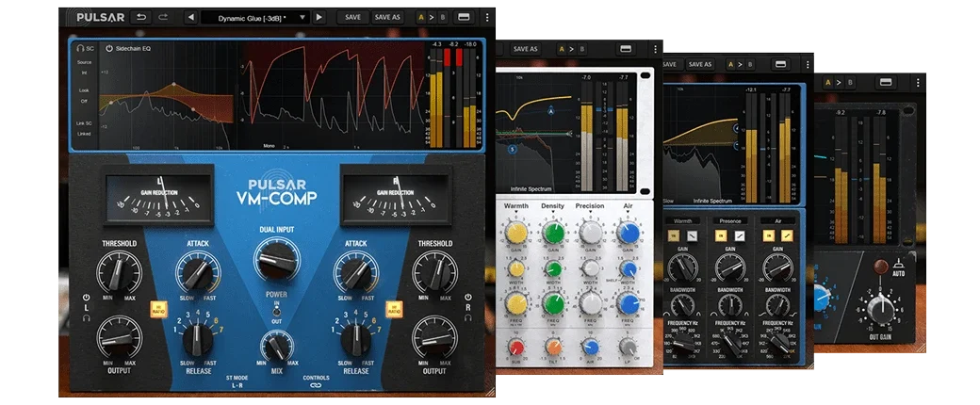Toggle the left HI RATIO button
Viewport: 980px width, 405px height.
pyautogui.click(x=158, y=309)
